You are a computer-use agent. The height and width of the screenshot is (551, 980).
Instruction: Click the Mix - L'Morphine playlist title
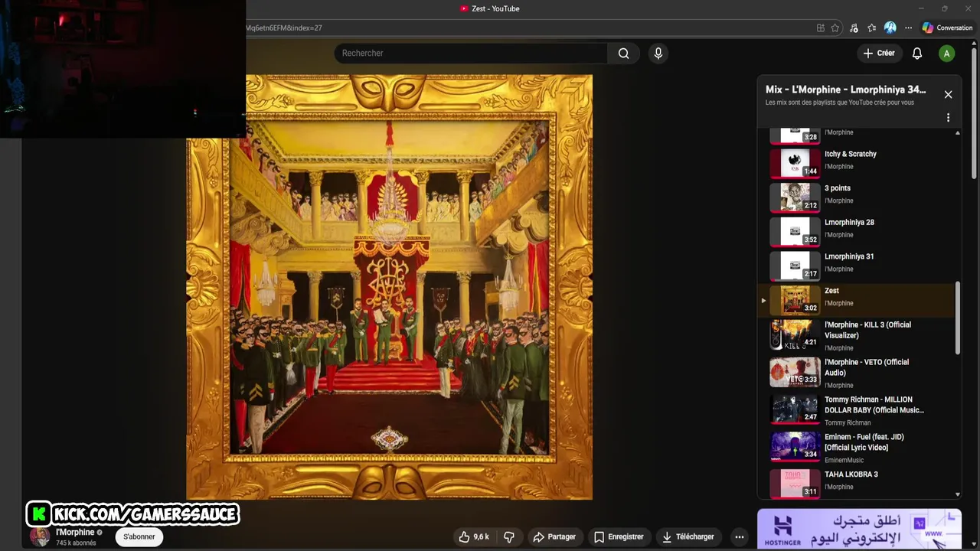(845, 90)
